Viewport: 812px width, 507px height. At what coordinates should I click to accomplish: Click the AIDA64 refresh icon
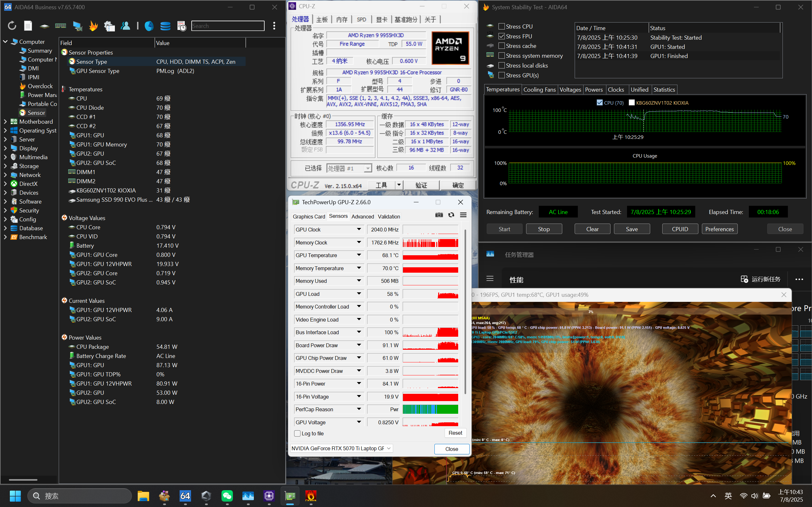[x=12, y=26]
